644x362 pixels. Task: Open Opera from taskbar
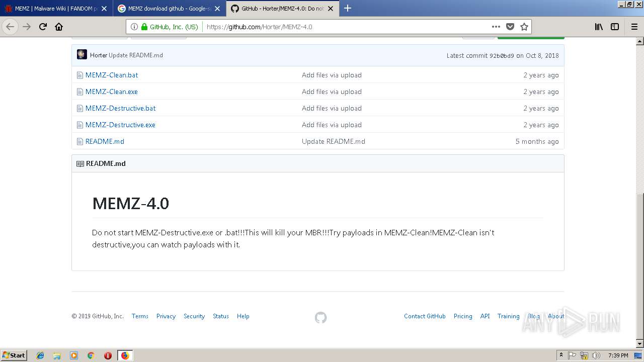[108, 355]
